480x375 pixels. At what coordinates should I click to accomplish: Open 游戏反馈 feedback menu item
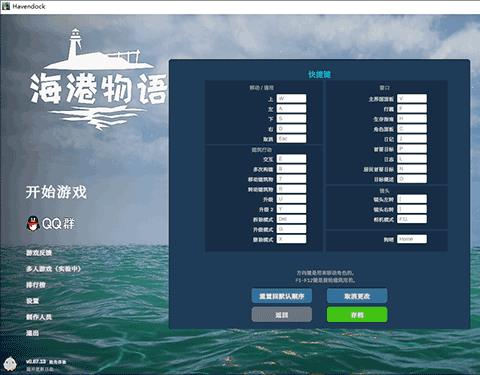pos(39,253)
